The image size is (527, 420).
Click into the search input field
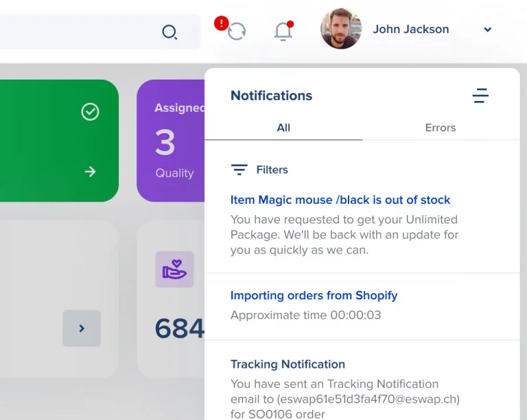[75, 32]
